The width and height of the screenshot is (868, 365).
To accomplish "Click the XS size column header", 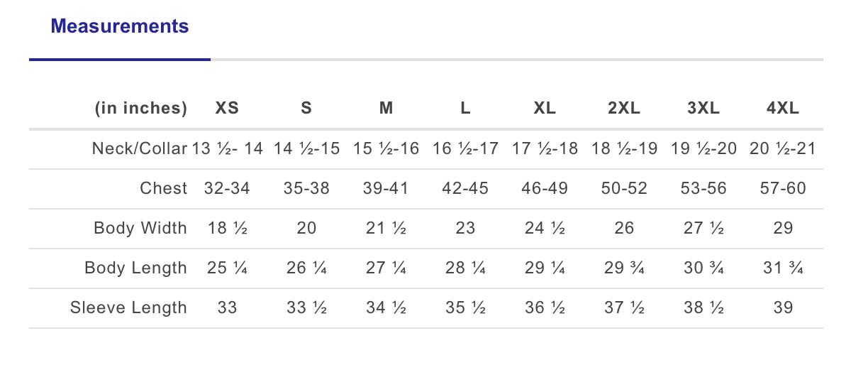I will point(227,109).
